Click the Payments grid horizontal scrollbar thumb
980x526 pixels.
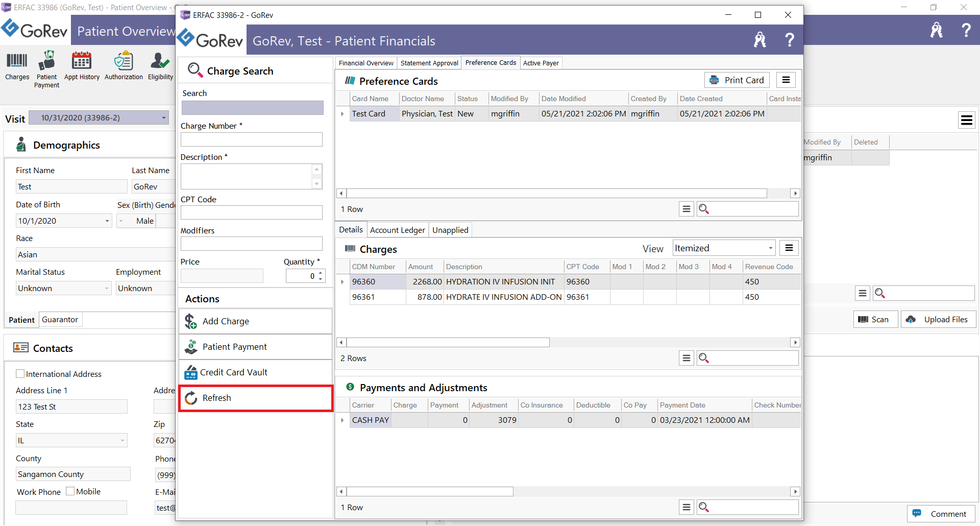point(430,492)
